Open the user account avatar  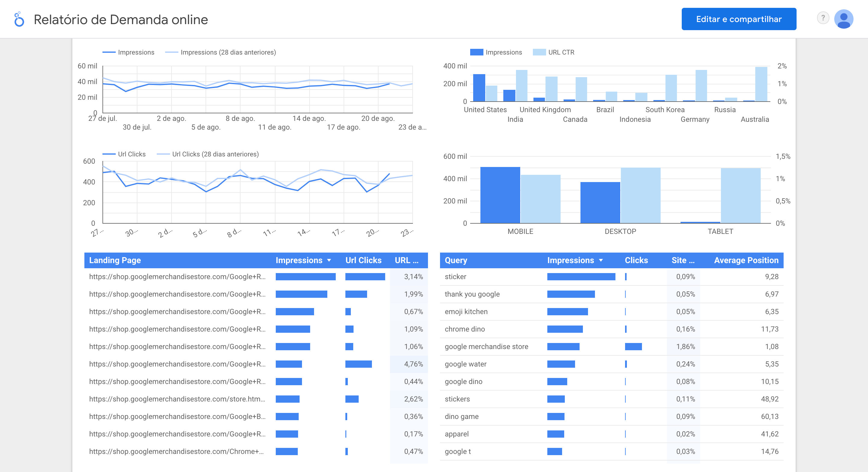tap(843, 19)
